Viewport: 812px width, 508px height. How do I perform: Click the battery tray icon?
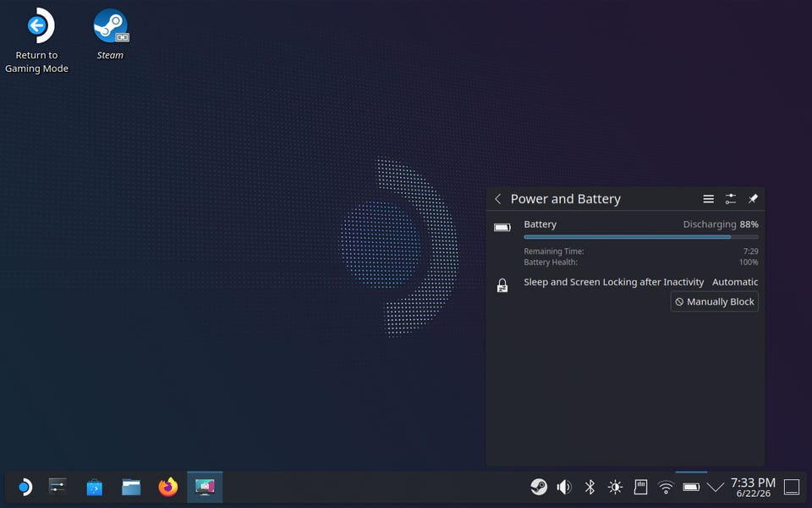tap(691, 487)
